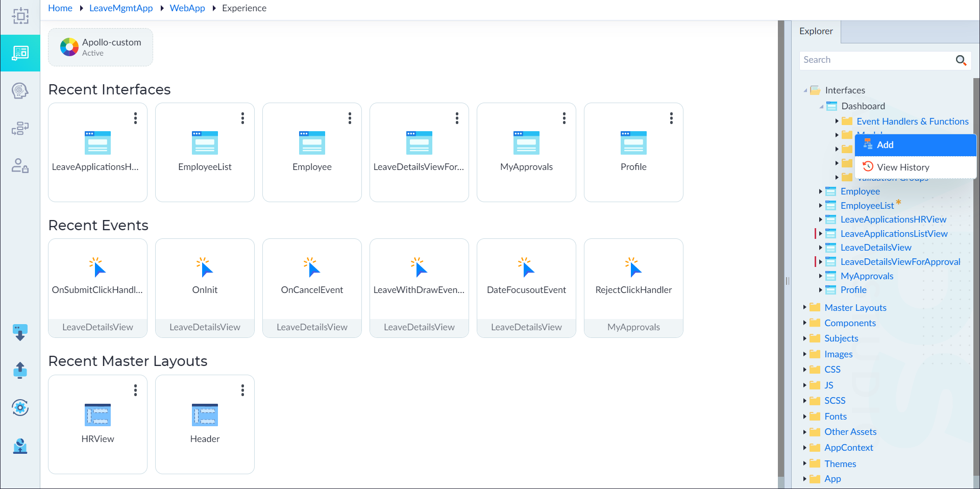The image size is (980, 489).
Task: Collapse the Interfaces tree node
Action: pos(805,90)
